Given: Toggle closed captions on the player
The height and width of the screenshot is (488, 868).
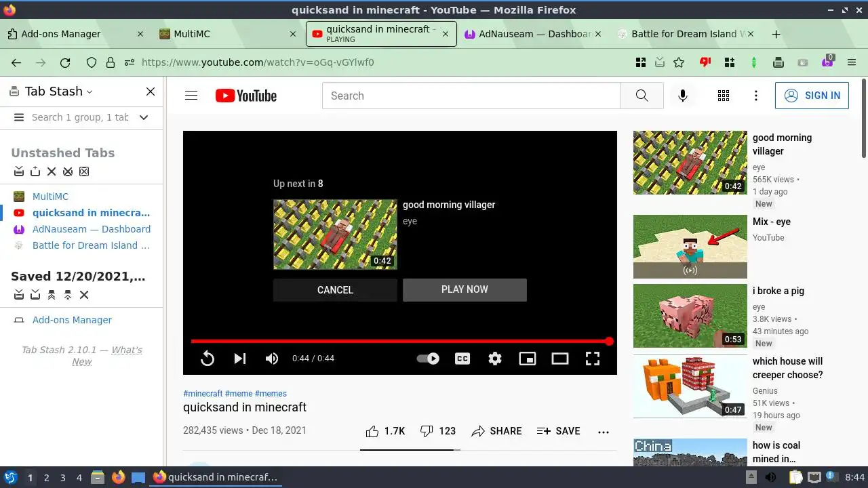Looking at the screenshot, I should [x=462, y=359].
